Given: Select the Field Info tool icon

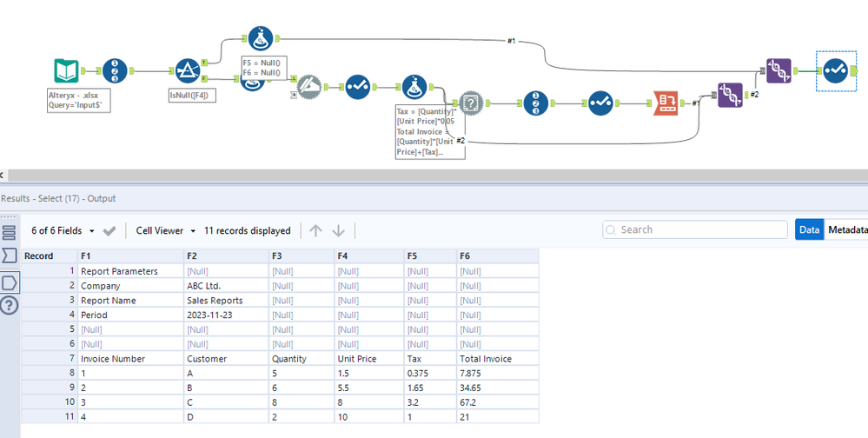Looking at the screenshot, I should click(x=471, y=103).
